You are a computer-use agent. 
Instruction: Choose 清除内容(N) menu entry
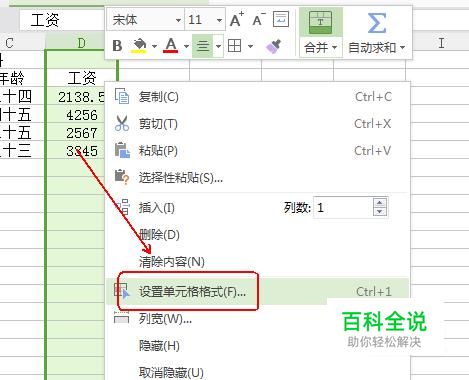pos(258,262)
